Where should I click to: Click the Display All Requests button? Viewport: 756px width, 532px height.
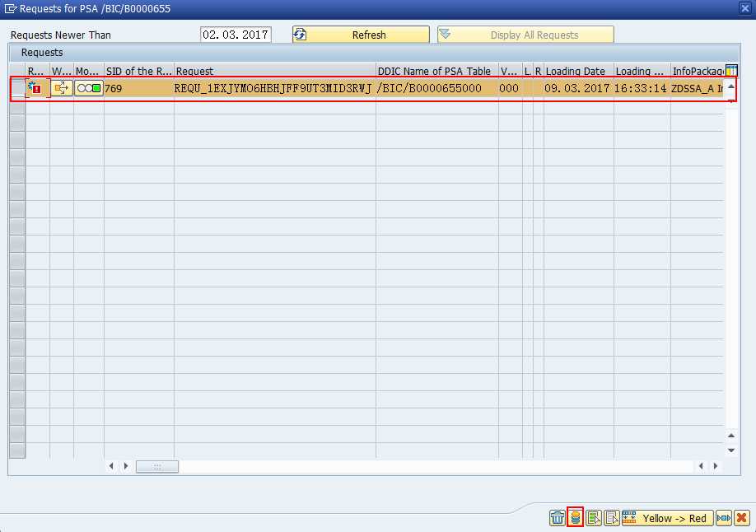point(525,35)
